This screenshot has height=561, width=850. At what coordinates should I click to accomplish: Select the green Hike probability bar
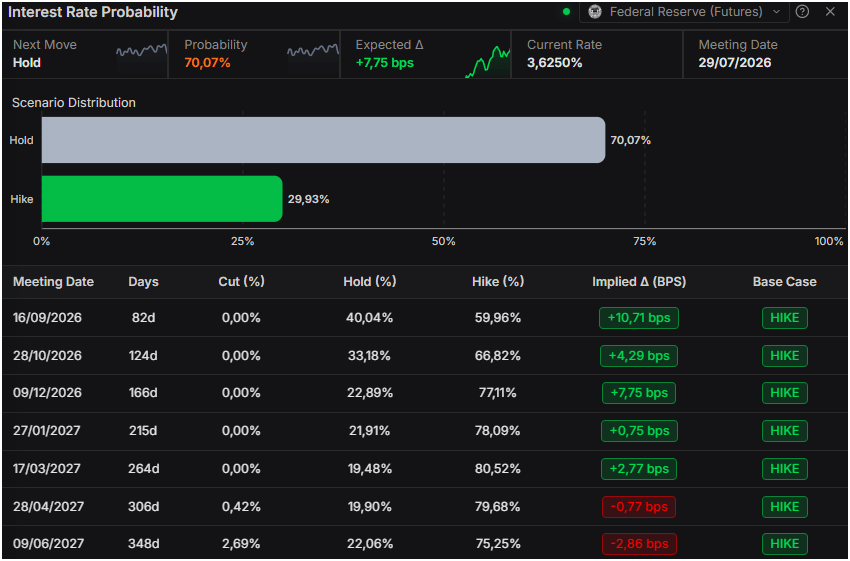point(162,198)
